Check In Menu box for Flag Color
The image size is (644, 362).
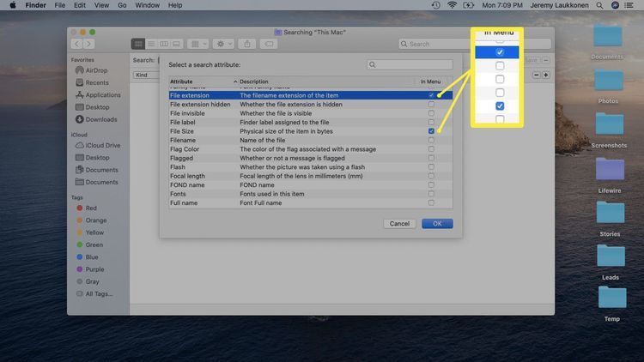pyautogui.click(x=431, y=149)
